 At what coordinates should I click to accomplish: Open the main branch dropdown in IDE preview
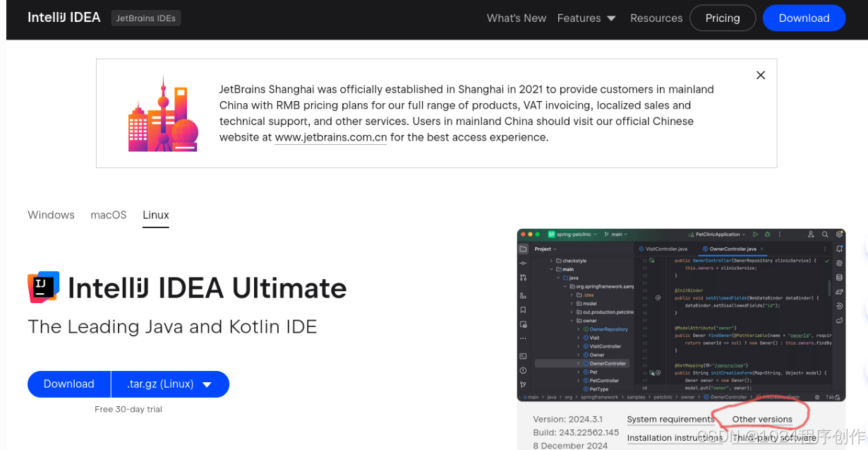point(615,235)
